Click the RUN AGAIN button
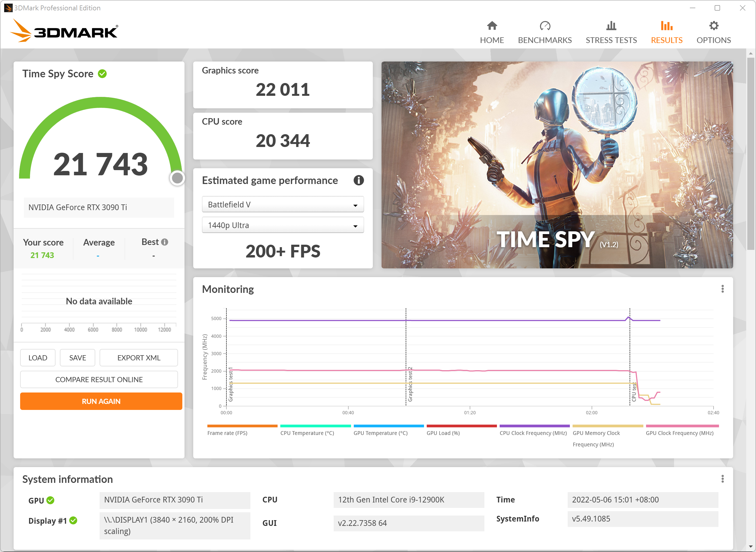The width and height of the screenshot is (756, 552). (x=101, y=401)
